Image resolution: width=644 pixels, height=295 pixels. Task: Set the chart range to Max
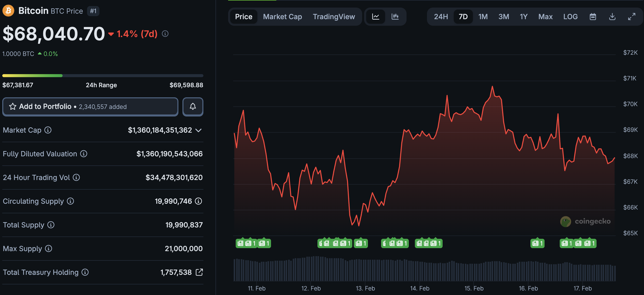(x=545, y=17)
